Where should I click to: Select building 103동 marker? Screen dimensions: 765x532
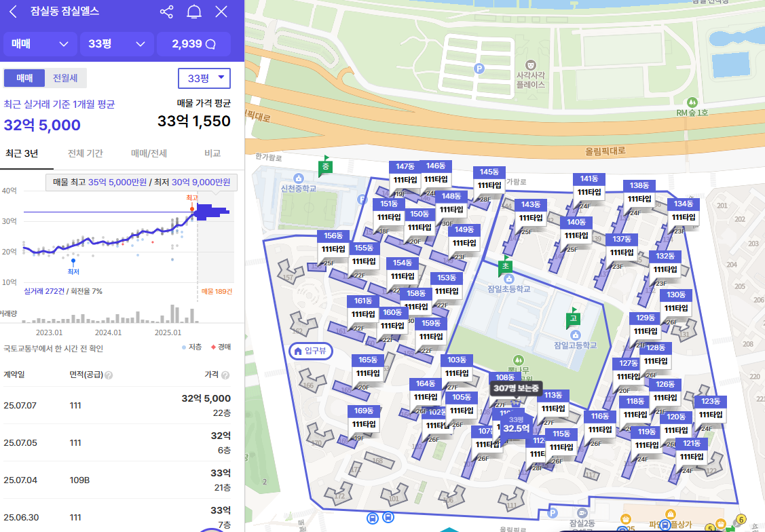click(x=457, y=366)
